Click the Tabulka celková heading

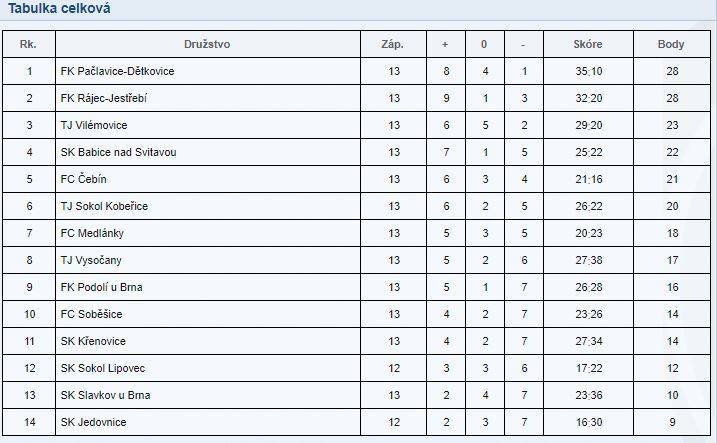(x=59, y=8)
